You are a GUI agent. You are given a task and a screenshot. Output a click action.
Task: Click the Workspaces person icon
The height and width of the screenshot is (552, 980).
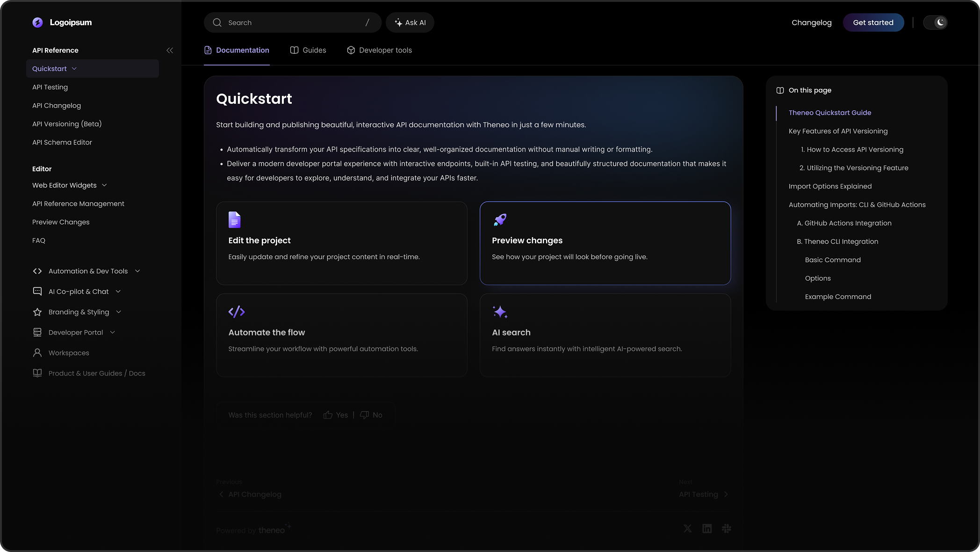pos(37,353)
